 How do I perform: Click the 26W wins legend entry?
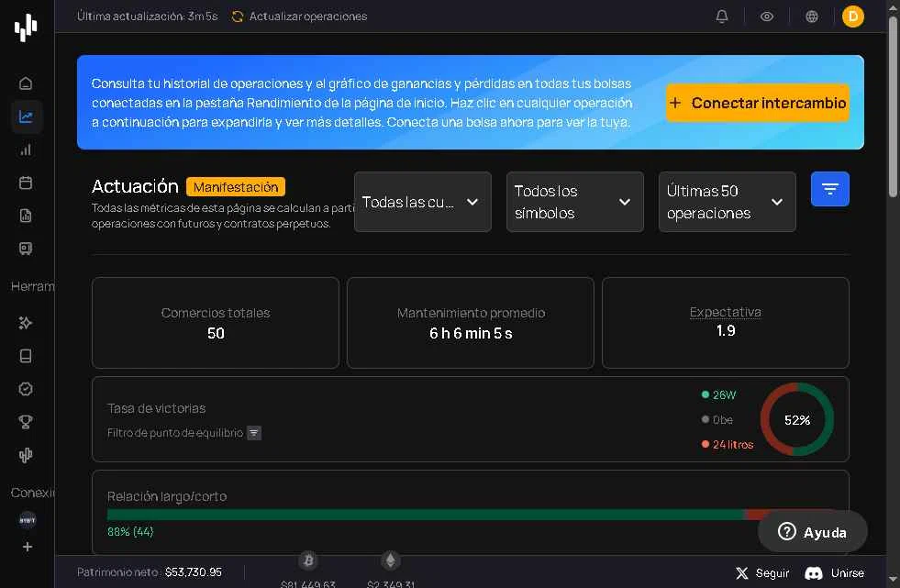718,394
